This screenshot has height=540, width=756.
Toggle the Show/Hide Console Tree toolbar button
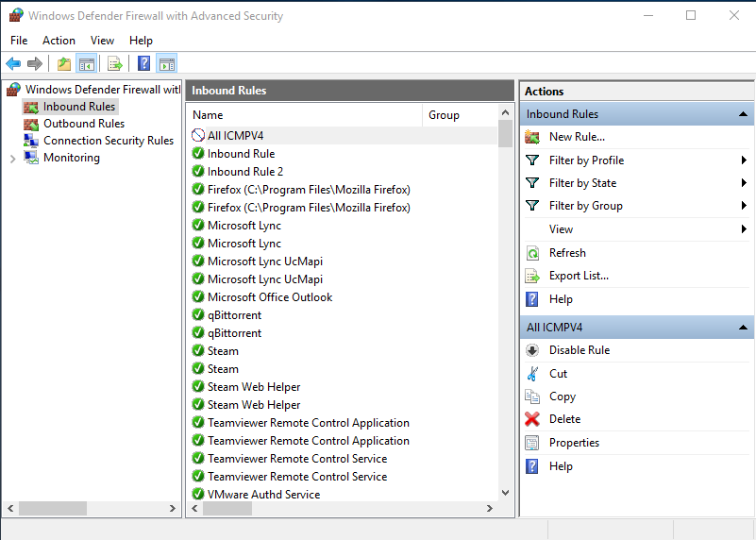86,63
